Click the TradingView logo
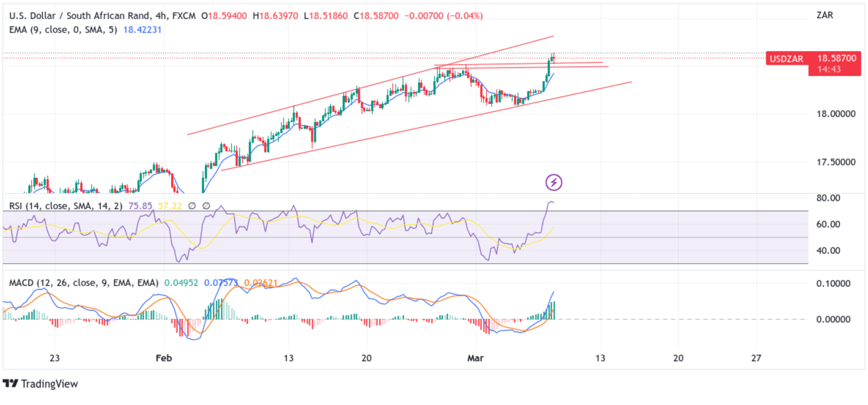The width and height of the screenshot is (868, 405). pos(40,383)
